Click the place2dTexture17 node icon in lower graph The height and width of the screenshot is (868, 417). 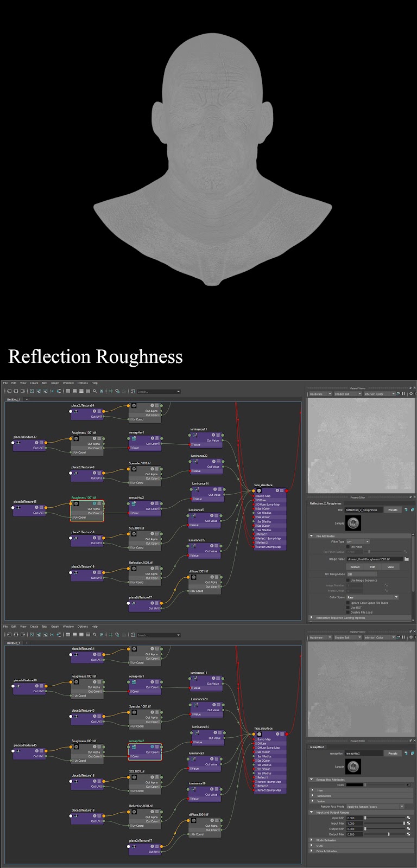(x=134, y=846)
